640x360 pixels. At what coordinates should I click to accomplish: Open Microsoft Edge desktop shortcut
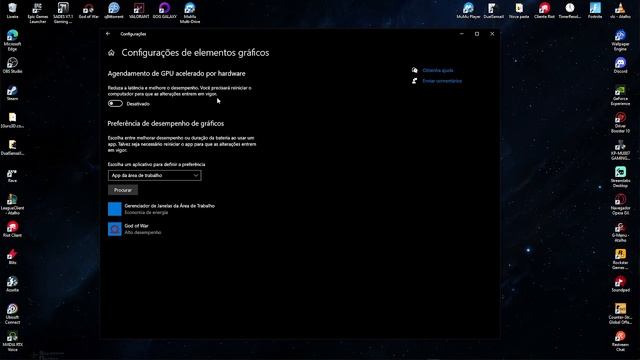pos(12,40)
